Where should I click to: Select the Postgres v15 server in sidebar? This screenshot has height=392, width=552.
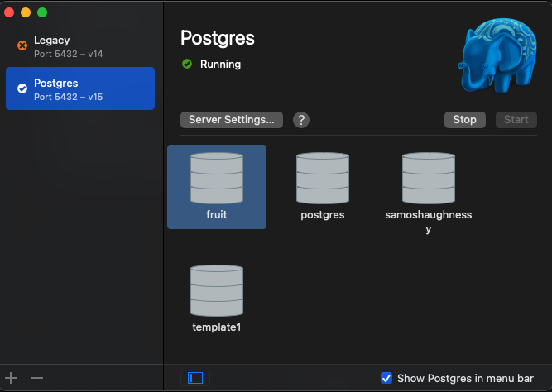pos(80,88)
